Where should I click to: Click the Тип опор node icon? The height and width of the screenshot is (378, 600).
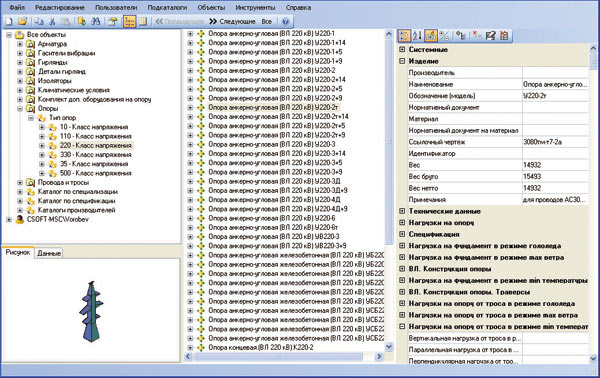[41, 118]
